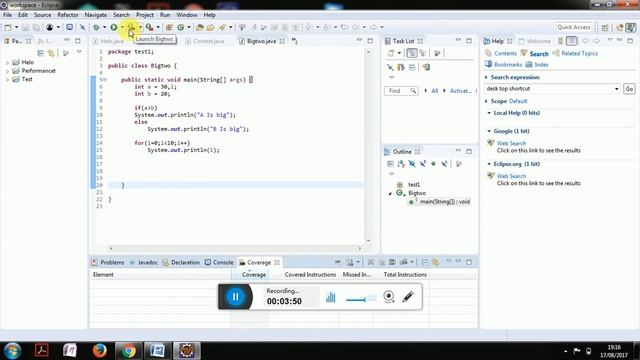Open the File menu

tap(7, 15)
